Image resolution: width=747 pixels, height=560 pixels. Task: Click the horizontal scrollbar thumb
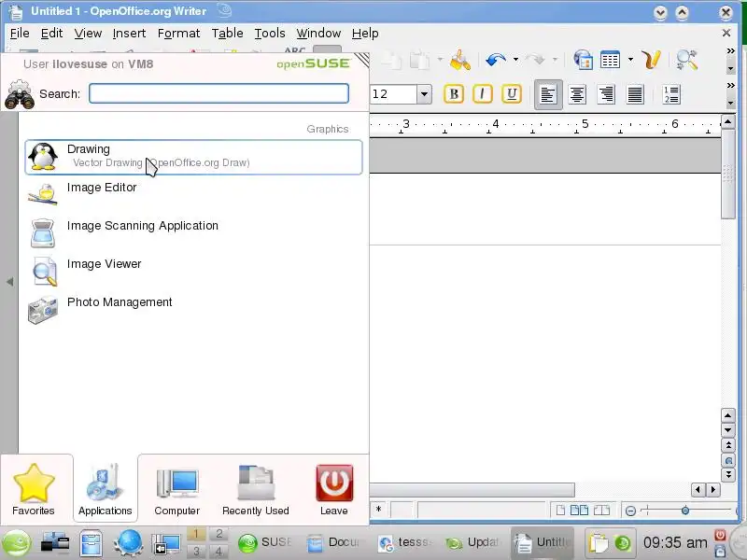click(472, 489)
